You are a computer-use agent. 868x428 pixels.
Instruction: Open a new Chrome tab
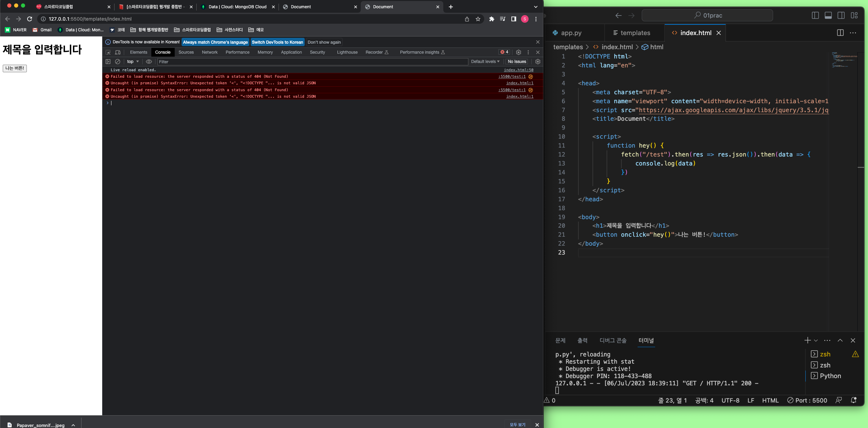click(x=451, y=7)
